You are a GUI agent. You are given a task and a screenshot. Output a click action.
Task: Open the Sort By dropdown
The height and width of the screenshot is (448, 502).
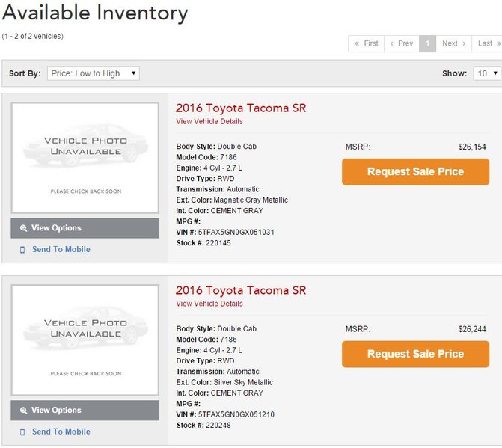94,73
